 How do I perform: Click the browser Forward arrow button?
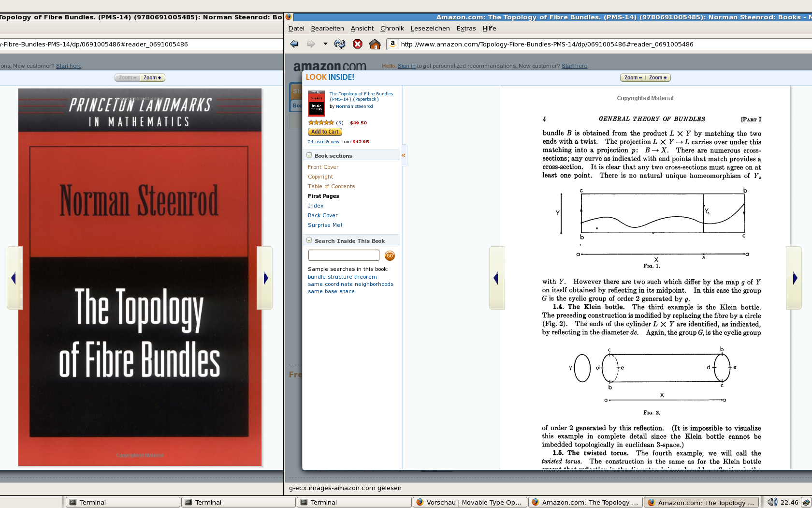coord(311,44)
